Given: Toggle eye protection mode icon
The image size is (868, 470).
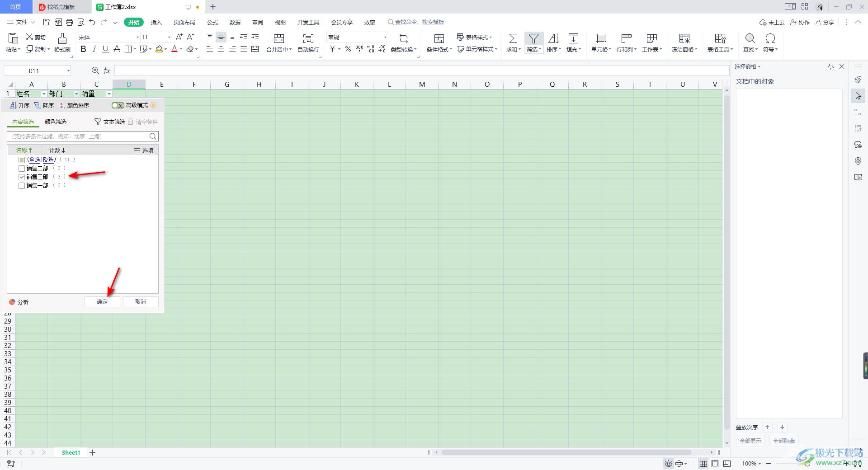Looking at the screenshot, I should [x=669, y=464].
